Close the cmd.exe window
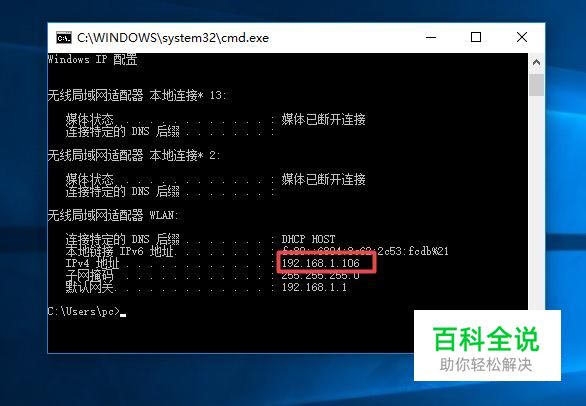 tap(522, 37)
